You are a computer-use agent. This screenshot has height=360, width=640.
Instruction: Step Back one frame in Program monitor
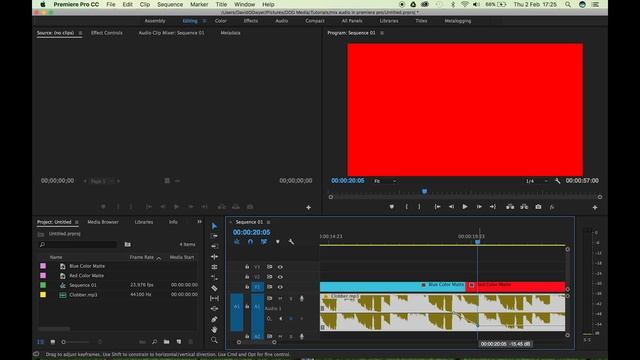click(451, 207)
